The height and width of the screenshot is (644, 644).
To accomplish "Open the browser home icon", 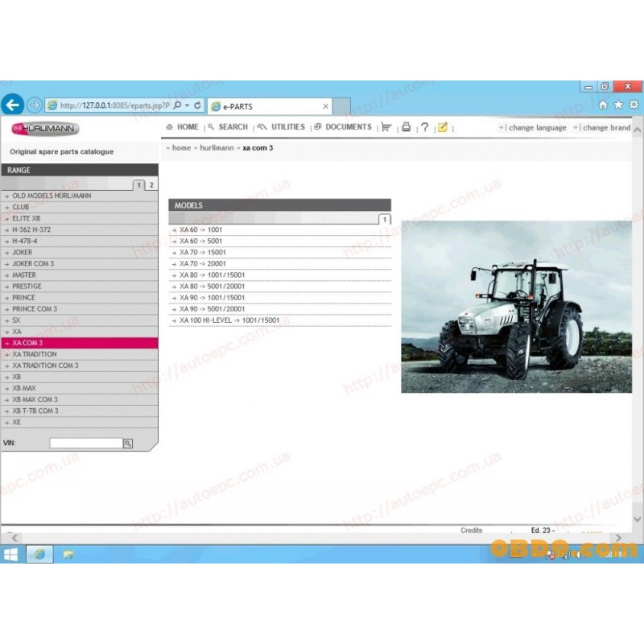I will click(602, 105).
